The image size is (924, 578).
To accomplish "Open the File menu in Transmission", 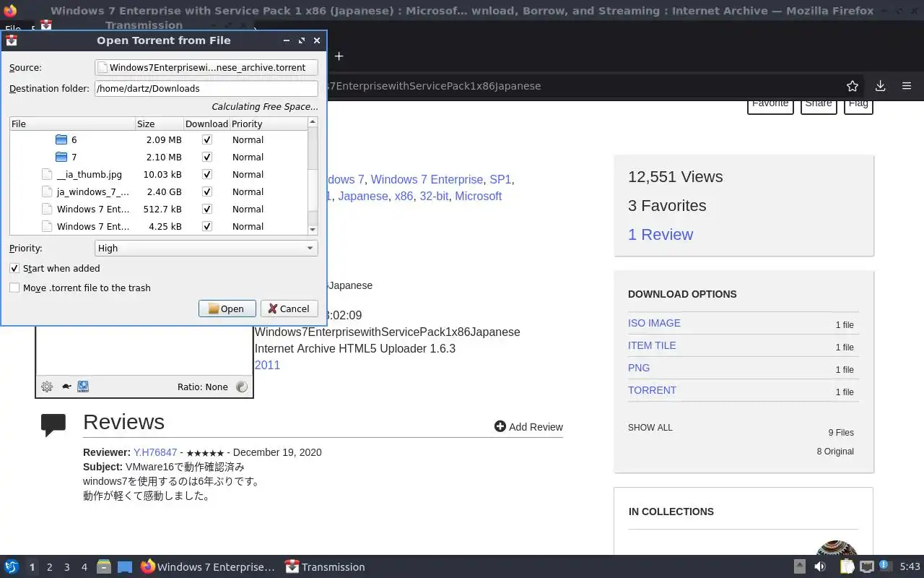I will [12, 30].
